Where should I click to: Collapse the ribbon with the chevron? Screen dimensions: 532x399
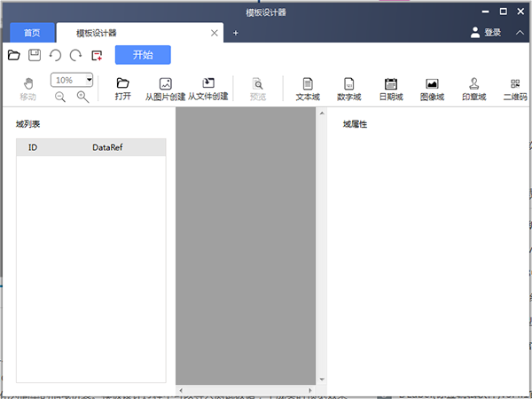(x=520, y=33)
